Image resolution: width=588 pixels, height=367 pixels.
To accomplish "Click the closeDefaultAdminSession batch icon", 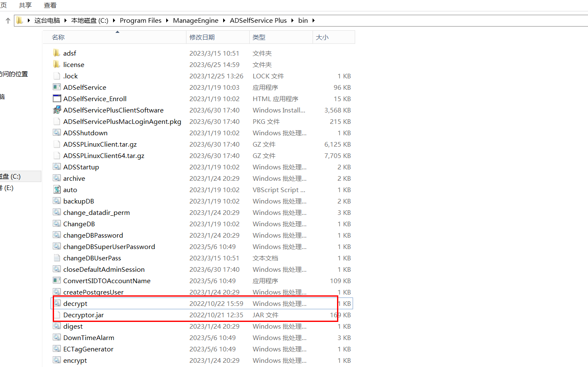I will tap(57, 269).
